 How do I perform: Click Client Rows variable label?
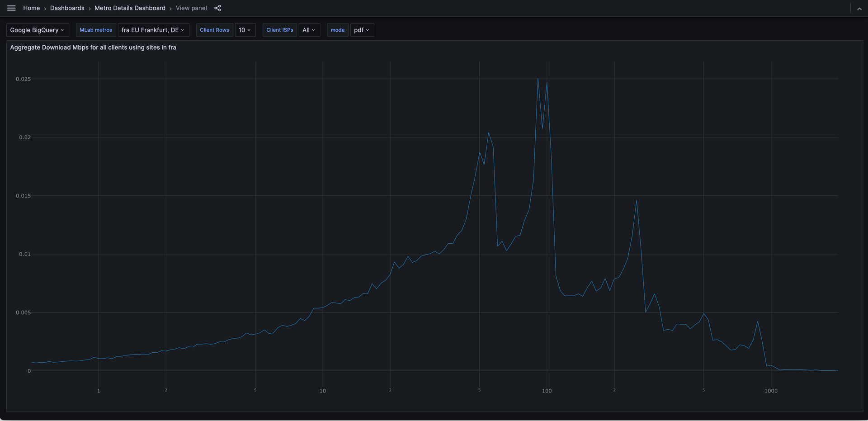tap(214, 30)
